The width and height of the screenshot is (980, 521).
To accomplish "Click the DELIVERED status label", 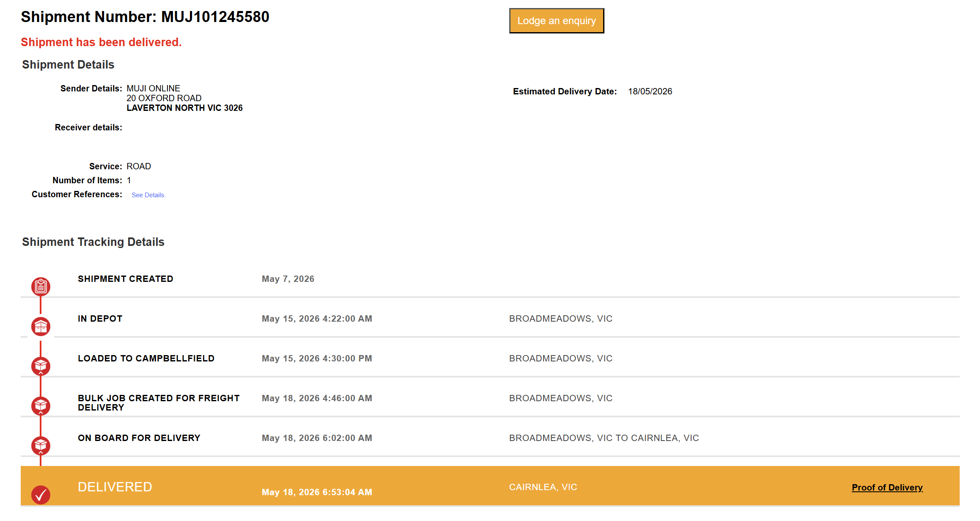I will pyautogui.click(x=115, y=487).
